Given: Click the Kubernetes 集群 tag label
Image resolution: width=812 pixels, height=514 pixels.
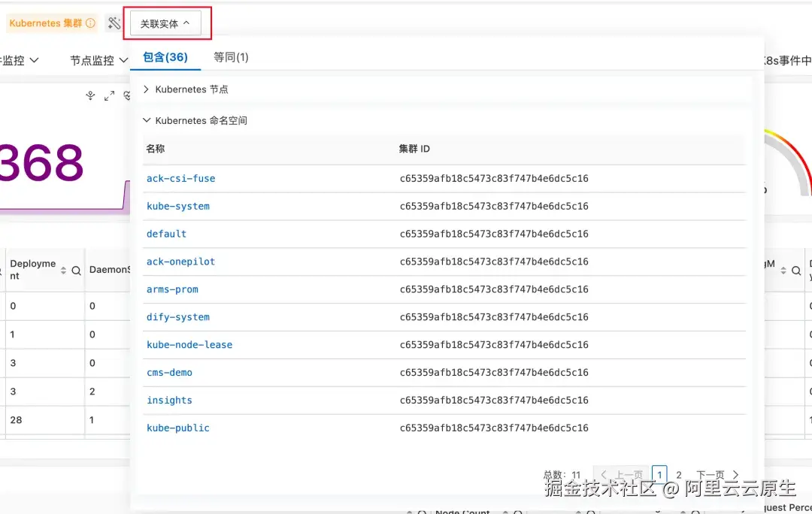Looking at the screenshot, I should pyautogui.click(x=46, y=23).
